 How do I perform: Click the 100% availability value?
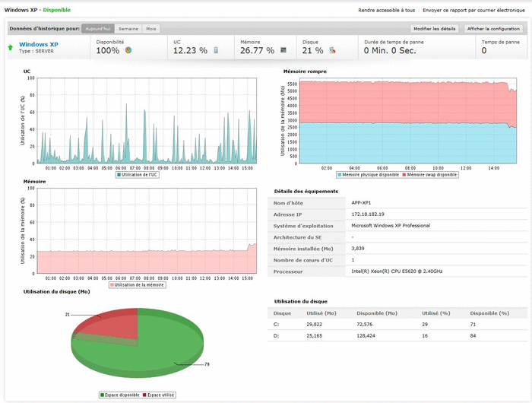click(108, 51)
